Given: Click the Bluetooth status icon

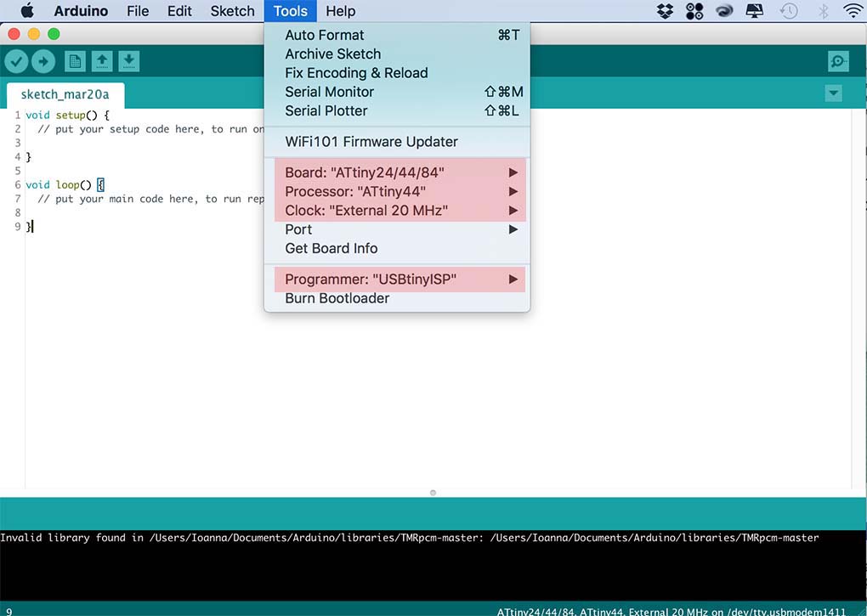Looking at the screenshot, I should pos(824,11).
